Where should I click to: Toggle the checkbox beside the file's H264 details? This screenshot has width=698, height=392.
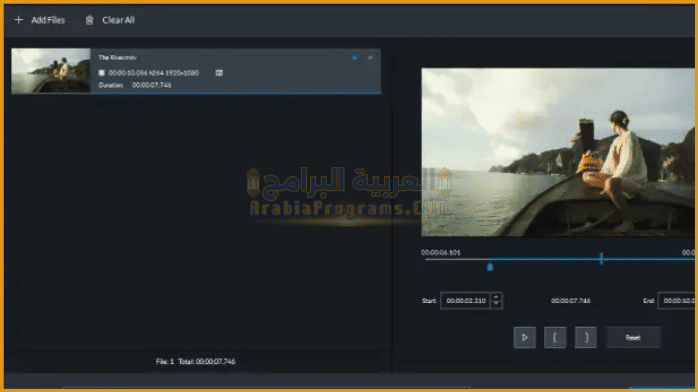101,73
